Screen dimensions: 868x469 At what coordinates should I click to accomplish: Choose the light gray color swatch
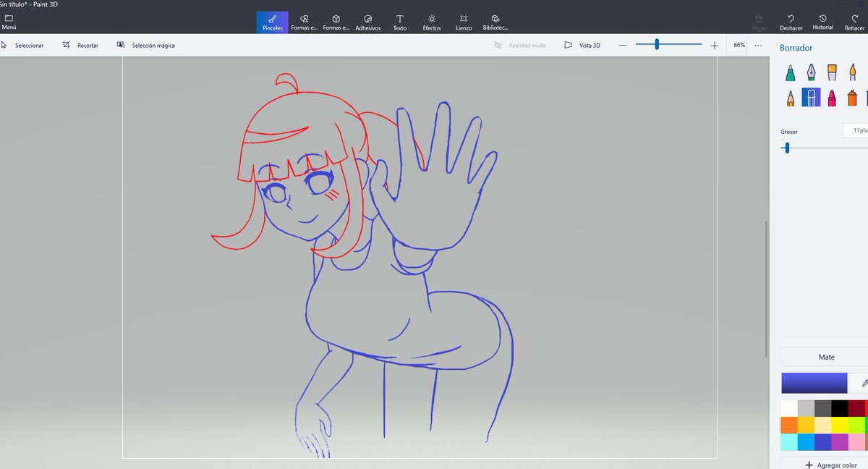(x=806, y=408)
